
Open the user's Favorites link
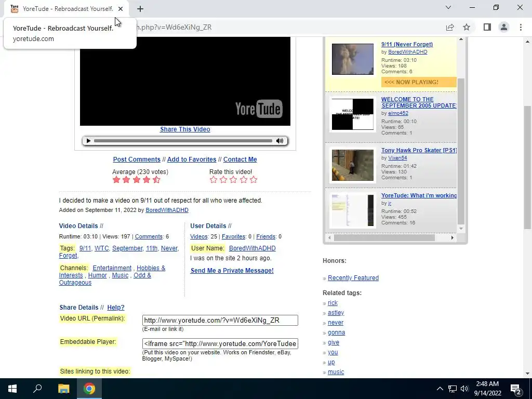coord(233,236)
